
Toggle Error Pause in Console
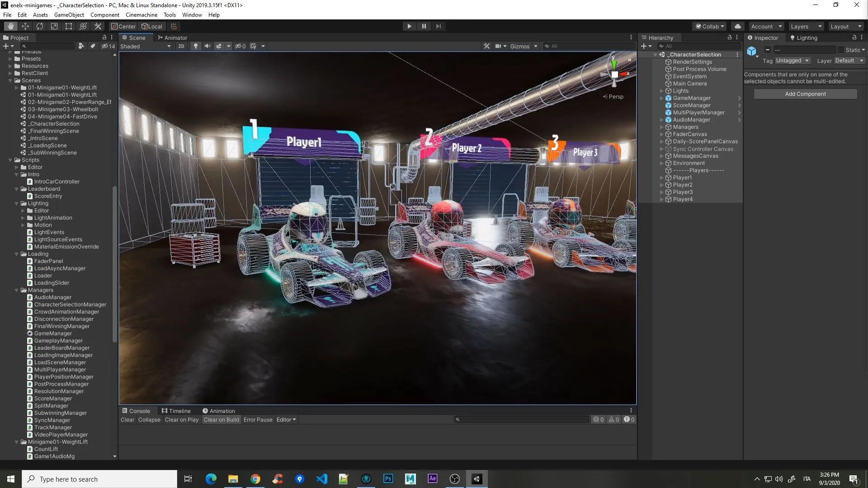point(258,420)
